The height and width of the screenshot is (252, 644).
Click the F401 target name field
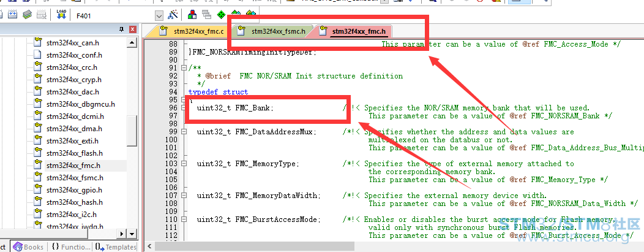click(114, 16)
